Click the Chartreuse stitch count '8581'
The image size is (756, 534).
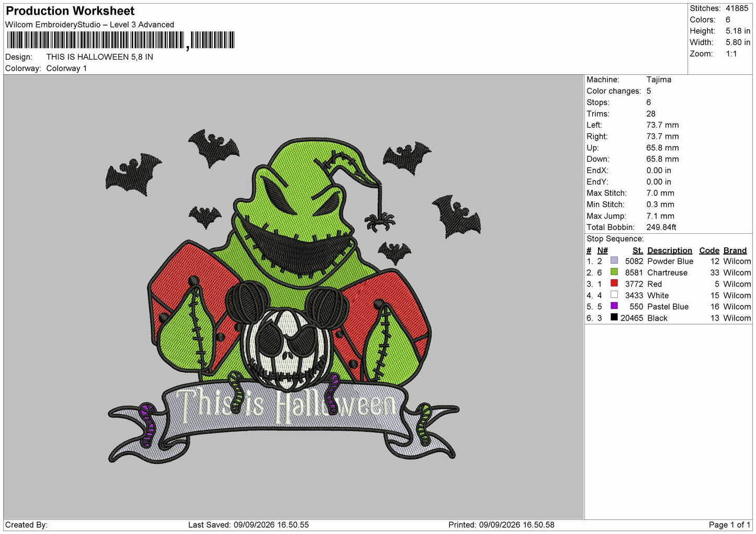click(634, 272)
